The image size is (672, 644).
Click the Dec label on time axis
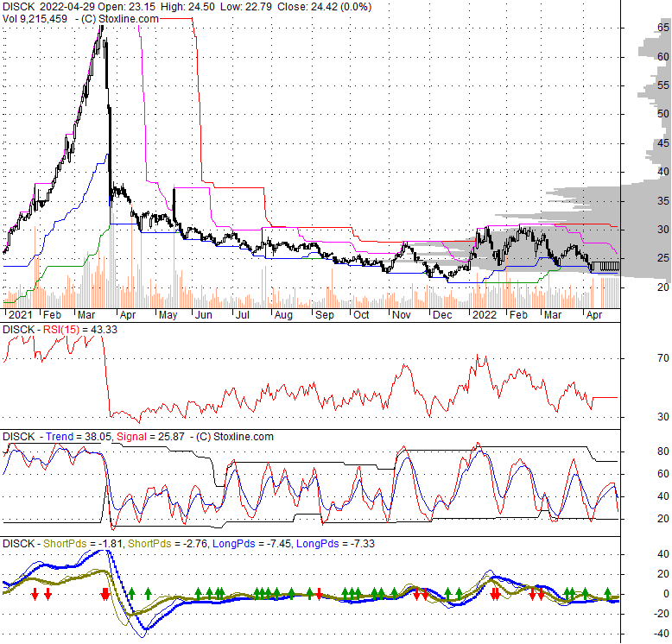pos(442,315)
